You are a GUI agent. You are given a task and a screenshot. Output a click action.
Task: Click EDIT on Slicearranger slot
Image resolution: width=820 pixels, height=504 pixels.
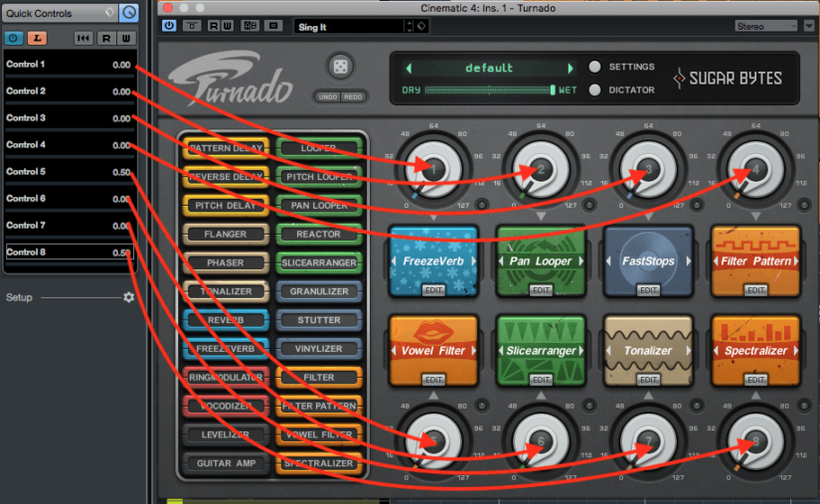pos(541,380)
